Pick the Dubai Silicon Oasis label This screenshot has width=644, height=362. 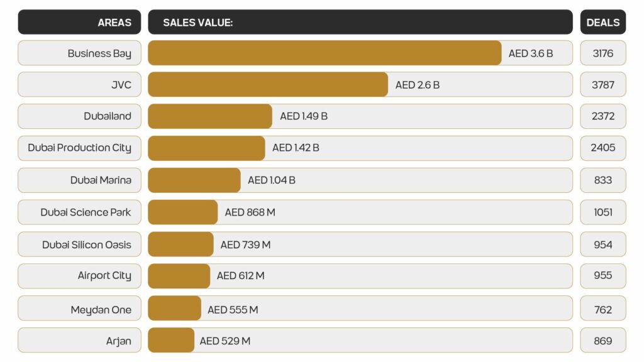87,244
